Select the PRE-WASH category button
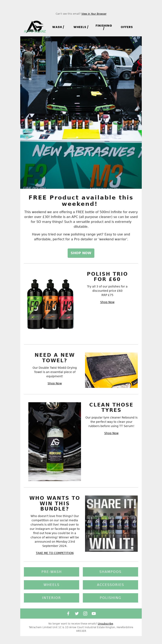This screenshot has height=644, width=162. click(x=52, y=571)
